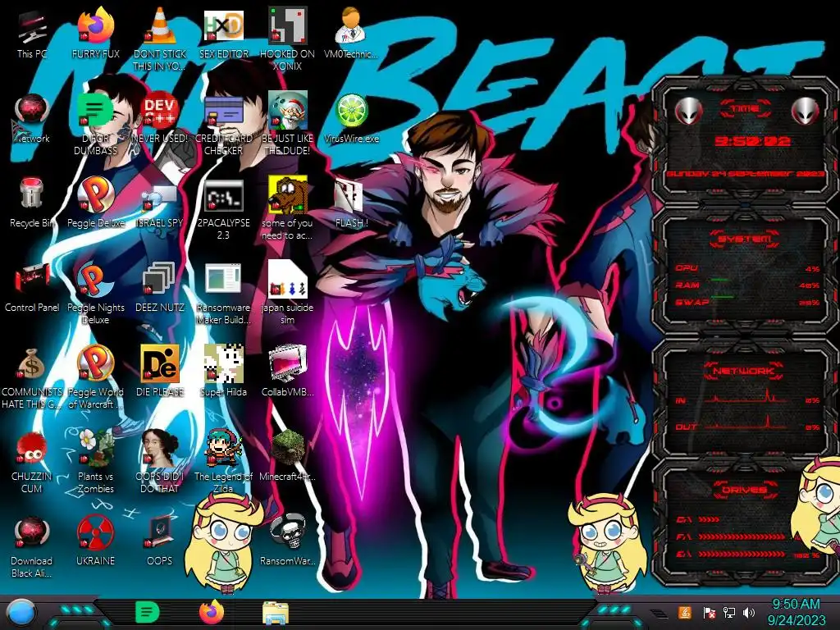Click the SWAP usage bar in gadget
Screen dimensions: 840x630
coord(747,302)
